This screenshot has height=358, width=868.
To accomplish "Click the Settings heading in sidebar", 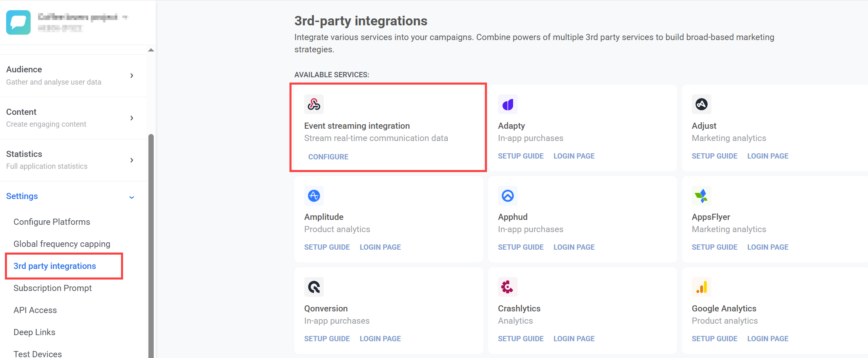I will click(22, 196).
